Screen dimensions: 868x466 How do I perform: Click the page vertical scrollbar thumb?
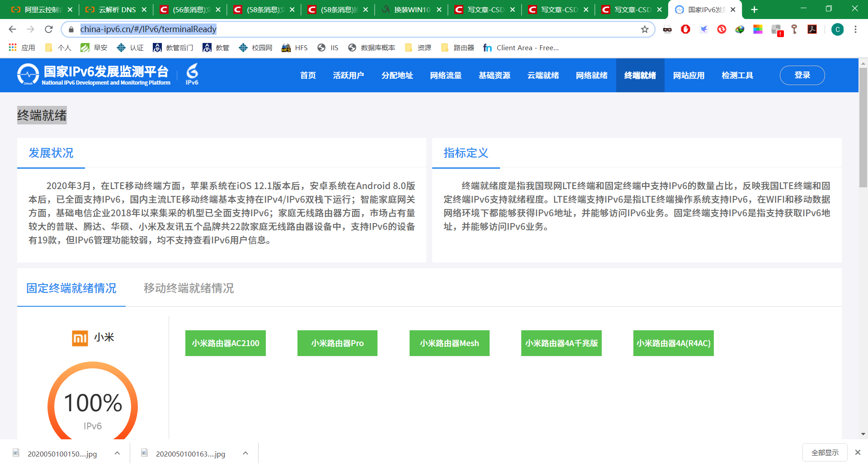coord(863,128)
